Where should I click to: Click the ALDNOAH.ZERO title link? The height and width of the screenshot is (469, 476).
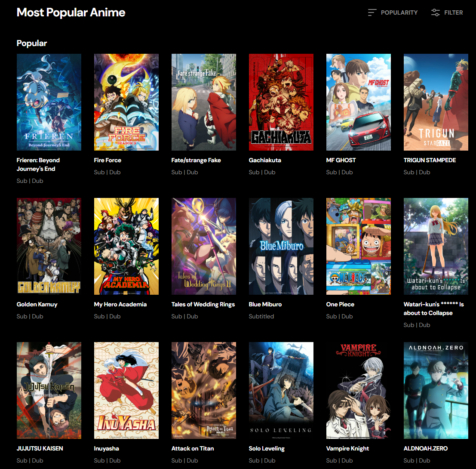pos(426,448)
